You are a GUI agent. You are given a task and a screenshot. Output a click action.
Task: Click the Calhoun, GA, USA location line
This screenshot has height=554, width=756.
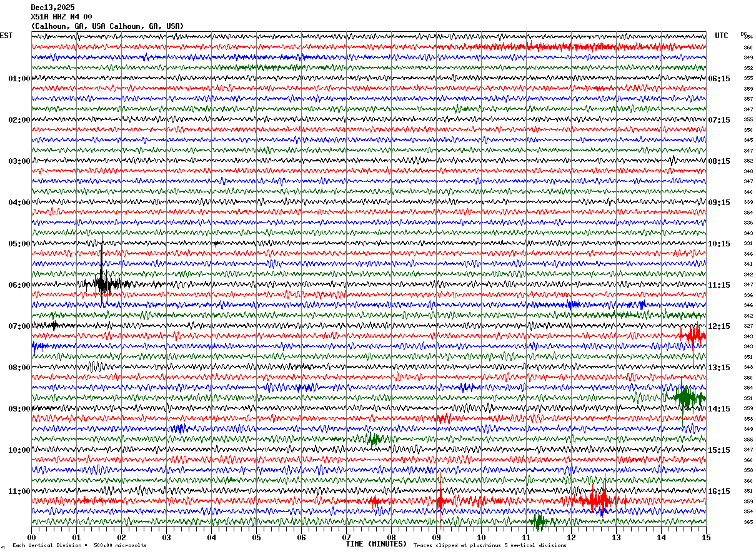(107, 26)
